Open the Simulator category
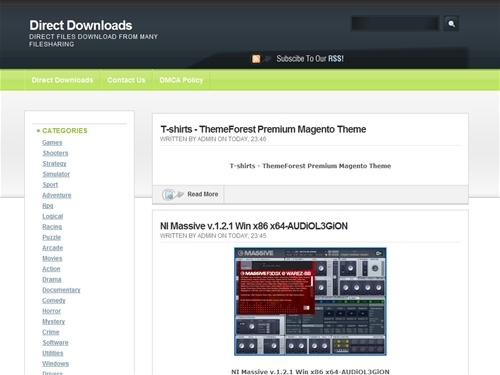This screenshot has width=500, height=375. (56, 174)
